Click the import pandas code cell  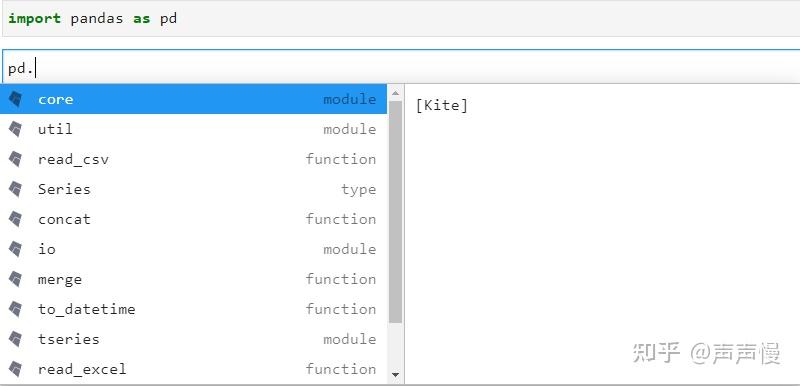(x=401, y=19)
